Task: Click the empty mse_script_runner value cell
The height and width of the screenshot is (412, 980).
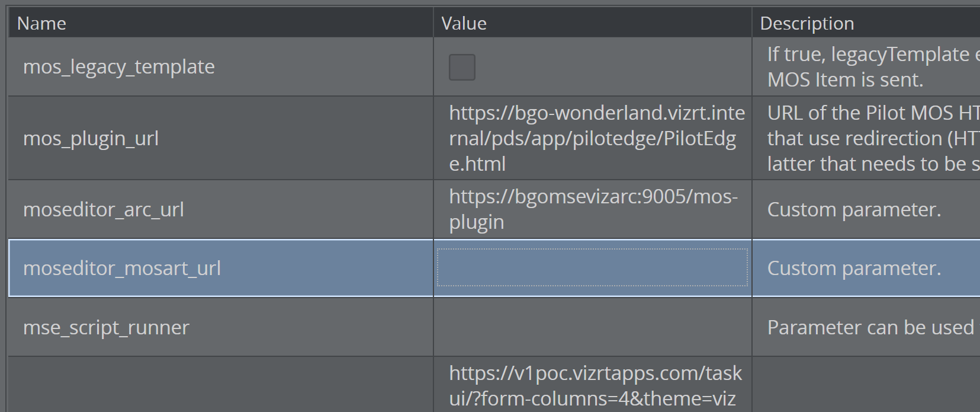Action: coord(593,327)
